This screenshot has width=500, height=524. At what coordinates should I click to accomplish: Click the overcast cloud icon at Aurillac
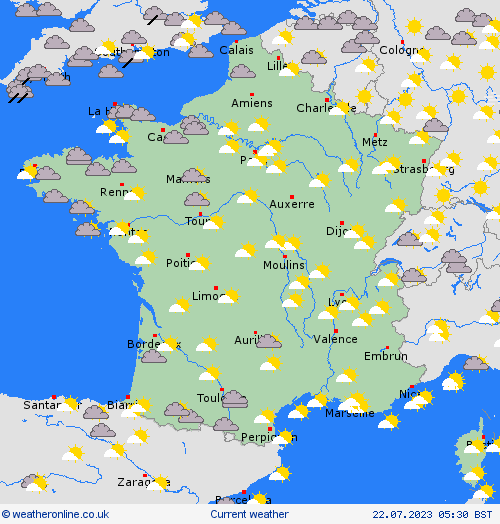269,341
